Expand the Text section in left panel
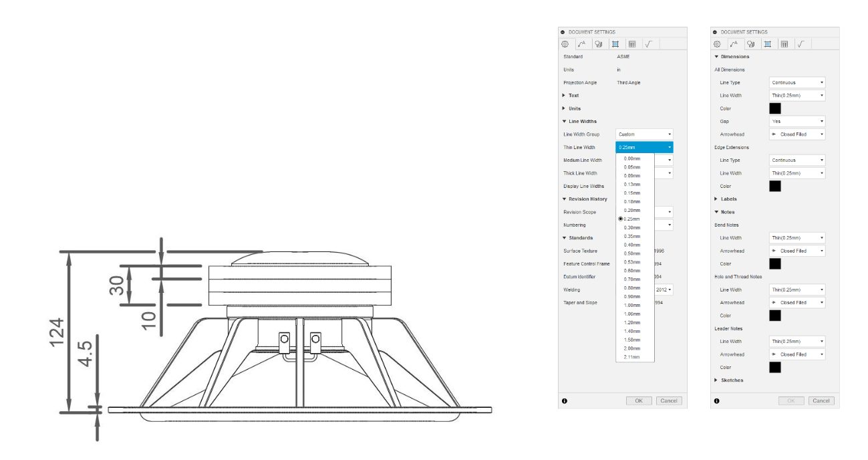This screenshot has height=460, width=868. pos(573,96)
